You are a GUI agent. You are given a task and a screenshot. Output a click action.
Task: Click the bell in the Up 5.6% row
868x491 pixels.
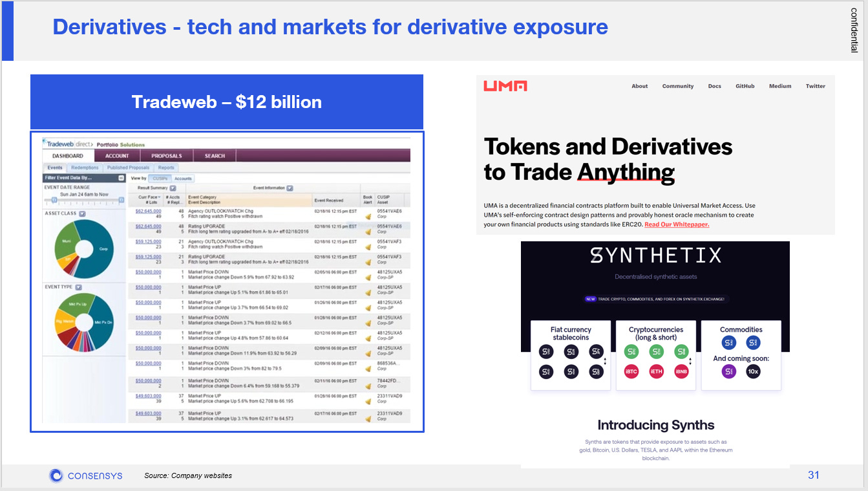point(368,400)
